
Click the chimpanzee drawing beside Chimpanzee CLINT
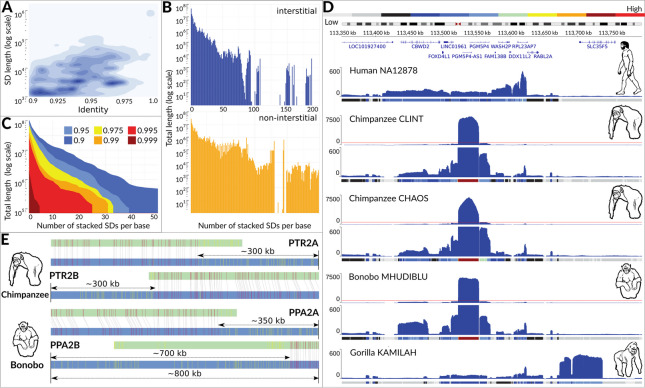pos(624,123)
